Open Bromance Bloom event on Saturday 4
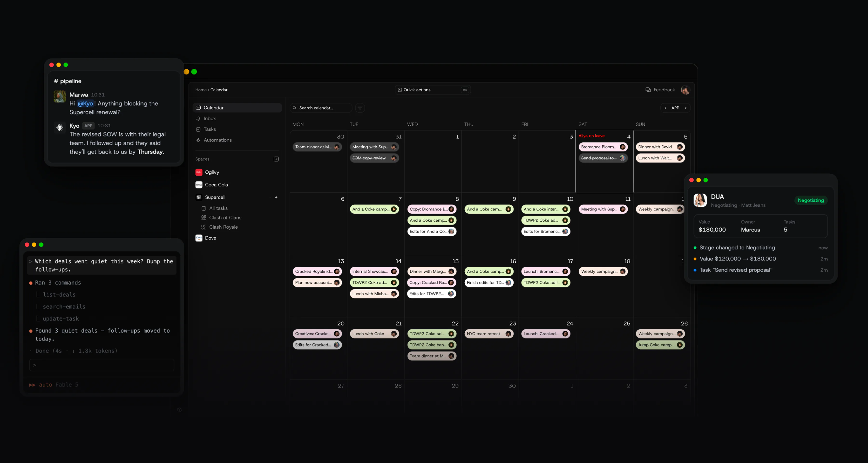Viewport: 868px width, 463px height. tap(603, 147)
